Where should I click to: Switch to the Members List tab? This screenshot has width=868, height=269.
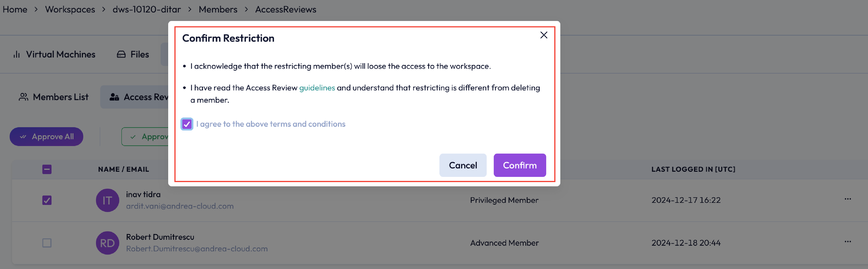pyautogui.click(x=54, y=97)
